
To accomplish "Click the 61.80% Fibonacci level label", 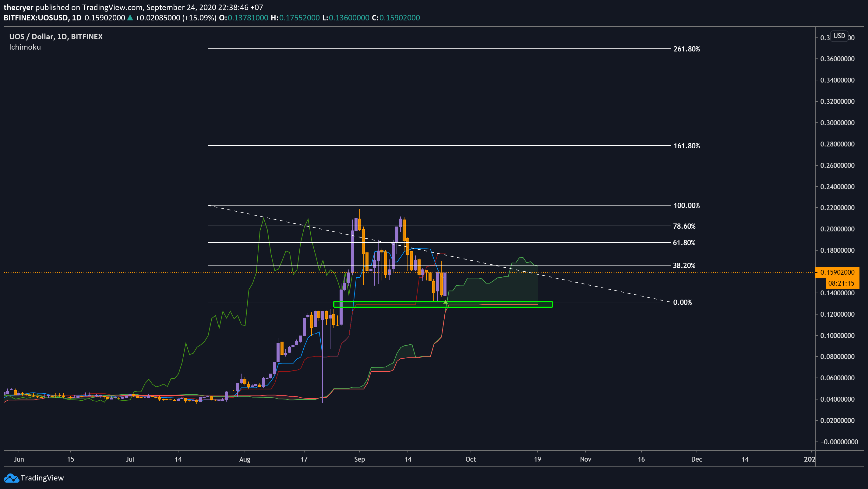I will pos(684,242).
